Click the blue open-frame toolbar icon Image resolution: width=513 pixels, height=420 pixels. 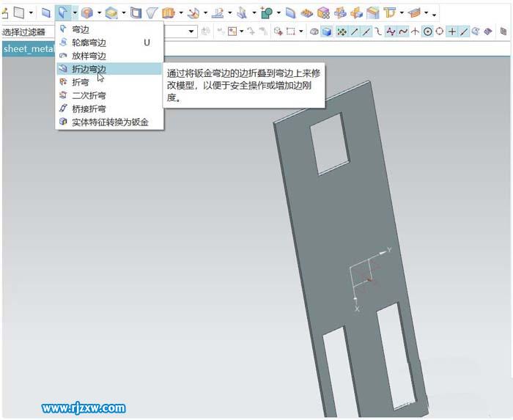136,13
